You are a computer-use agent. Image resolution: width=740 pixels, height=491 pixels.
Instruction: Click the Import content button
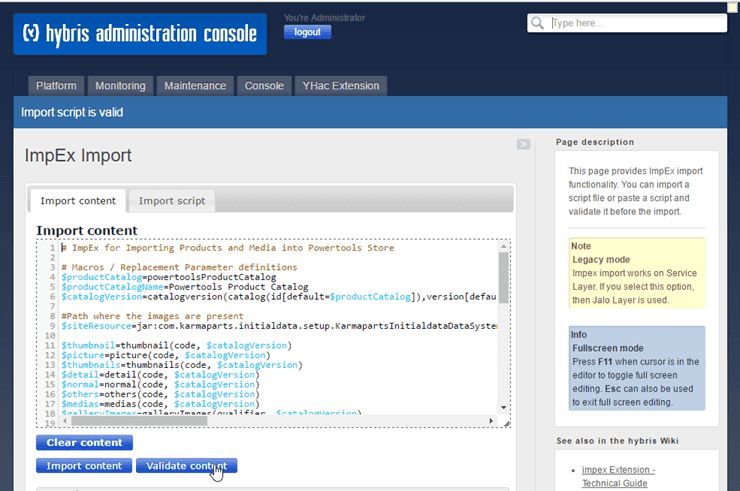tap(84, 466)
